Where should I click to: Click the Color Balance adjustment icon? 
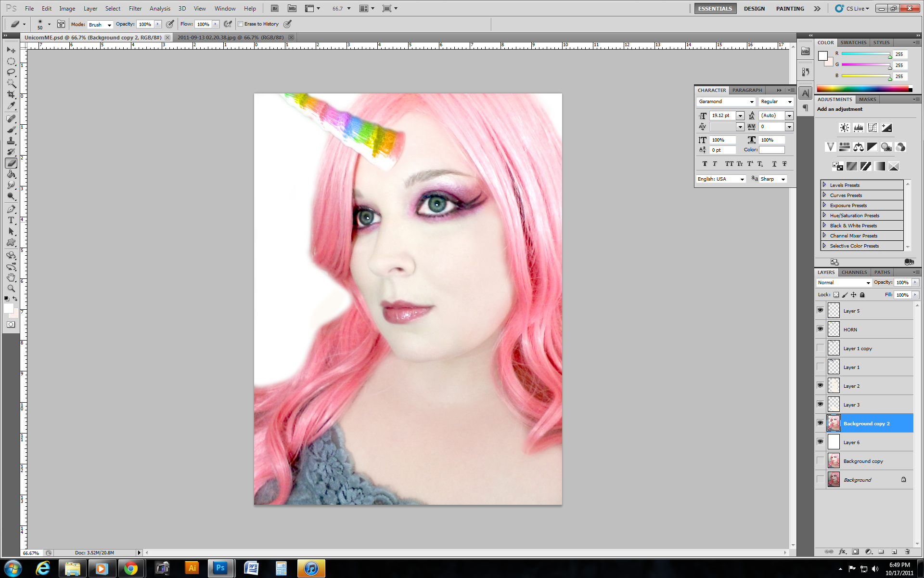point(858,147)
